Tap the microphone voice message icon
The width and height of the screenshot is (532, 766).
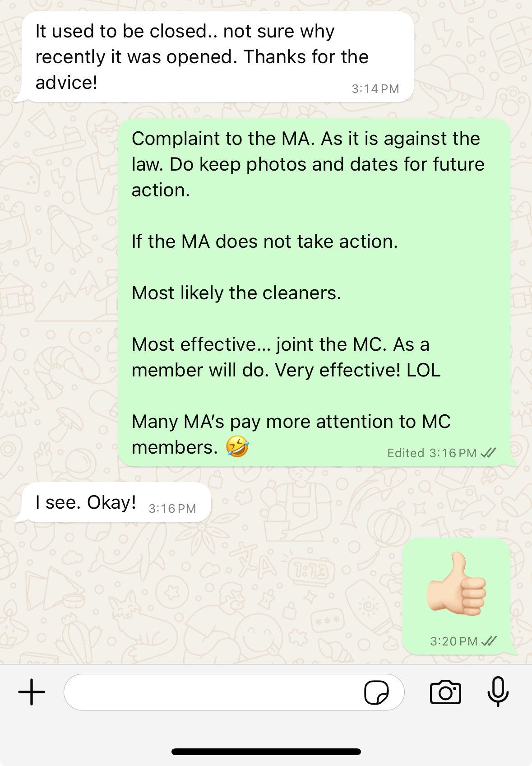[498, 692]
